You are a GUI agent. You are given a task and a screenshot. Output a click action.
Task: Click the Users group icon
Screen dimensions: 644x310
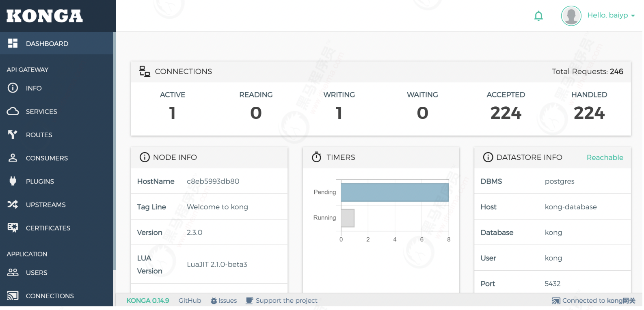[13, 272]
